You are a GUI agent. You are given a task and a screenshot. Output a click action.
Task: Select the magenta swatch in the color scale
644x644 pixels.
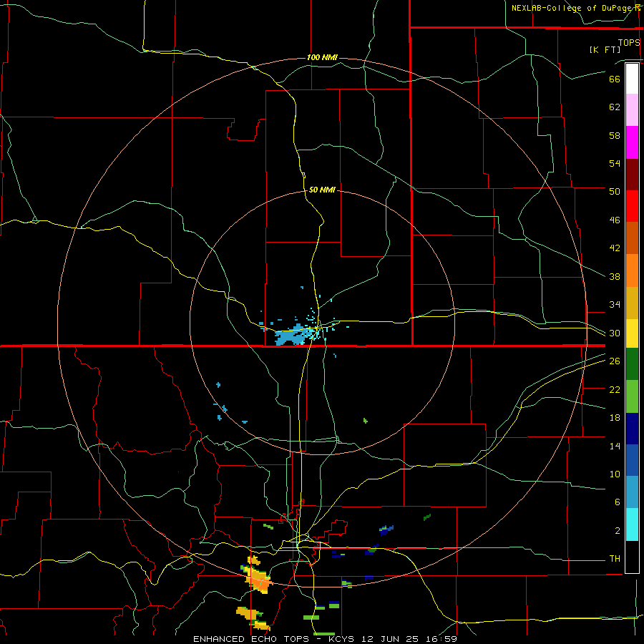(632, 142)
